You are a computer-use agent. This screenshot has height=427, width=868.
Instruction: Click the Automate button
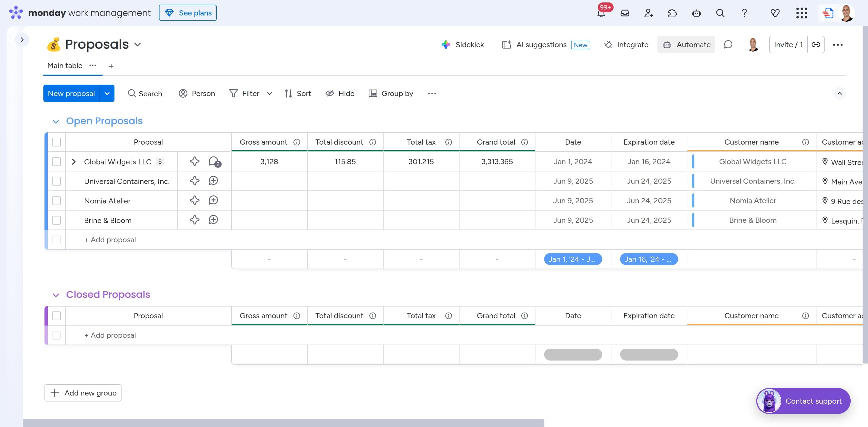(x=686, y=44)
